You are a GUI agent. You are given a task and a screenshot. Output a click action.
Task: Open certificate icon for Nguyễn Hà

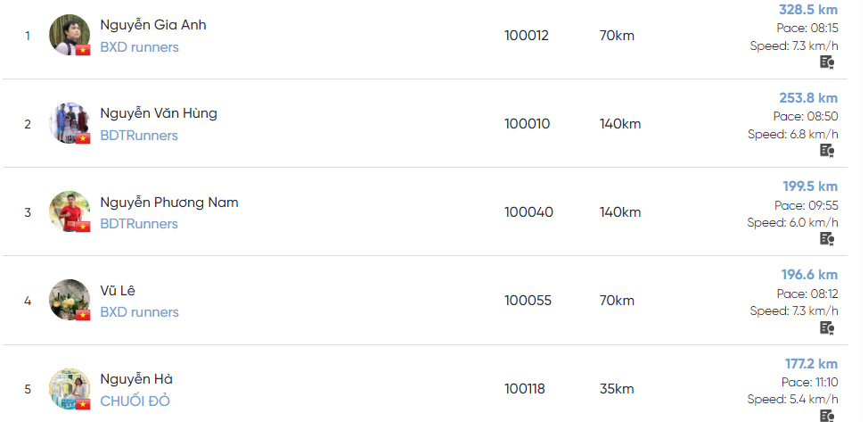point(827,416)
